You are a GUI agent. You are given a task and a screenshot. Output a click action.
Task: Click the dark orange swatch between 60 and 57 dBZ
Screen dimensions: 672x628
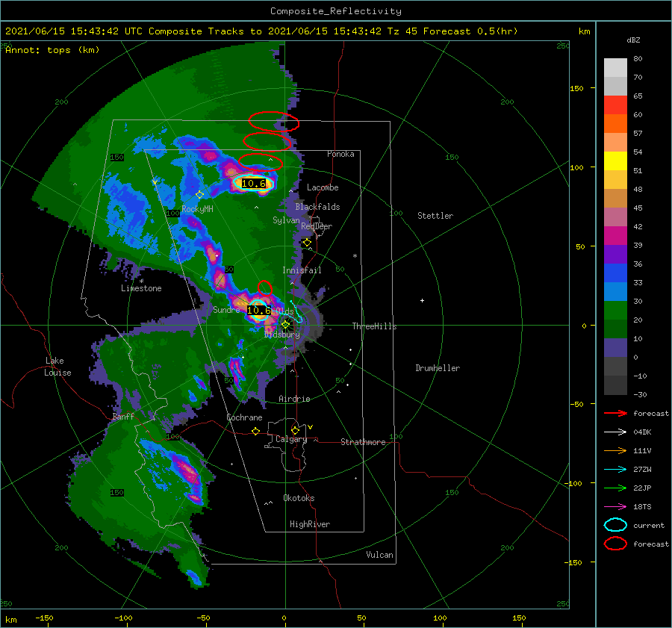(x=615, y=124)
